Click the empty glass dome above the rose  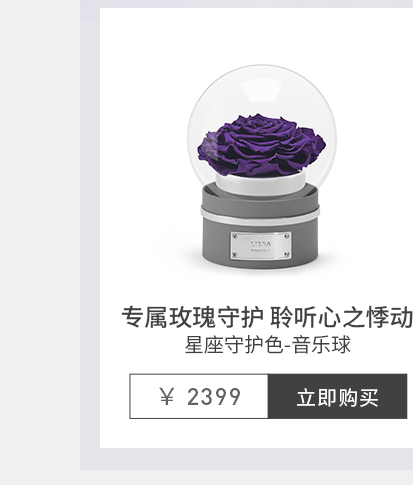[x=262, y=88]
